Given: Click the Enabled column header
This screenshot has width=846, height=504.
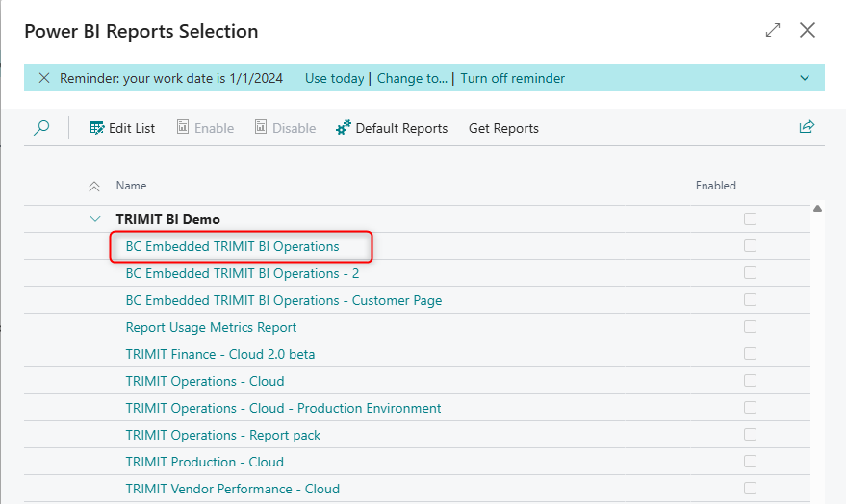Looking at the screenshot, I should pyautogui.click(x=715, y=186).
